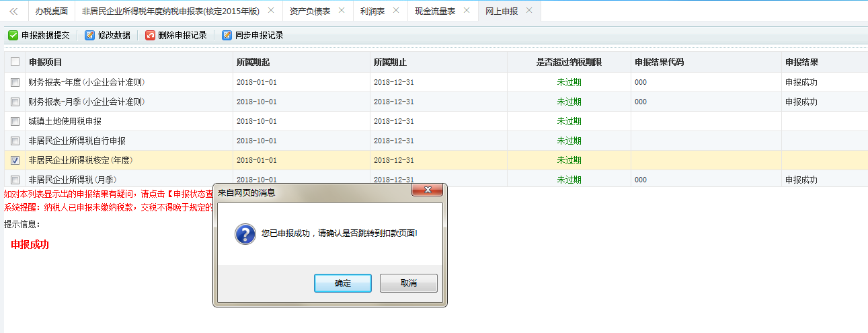Switch to the 办税桌面 tab

point(51,11)
